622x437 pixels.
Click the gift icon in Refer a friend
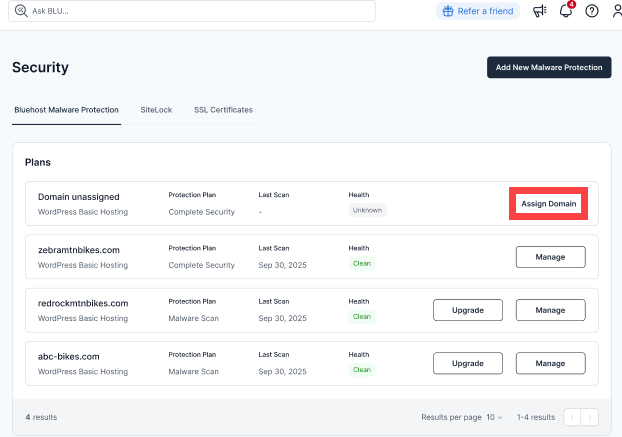(x=448, y=11)
